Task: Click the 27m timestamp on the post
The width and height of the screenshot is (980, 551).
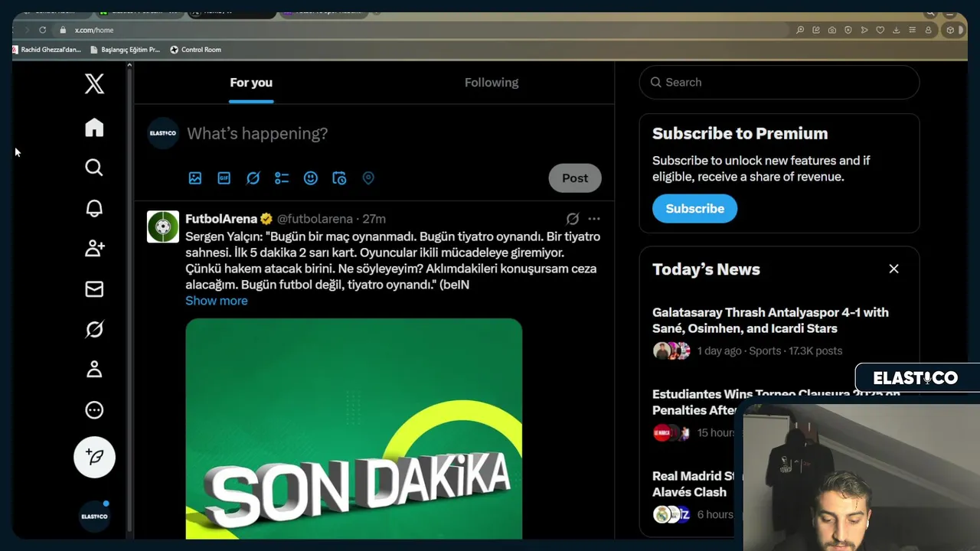Action: (x=374, y=219)
